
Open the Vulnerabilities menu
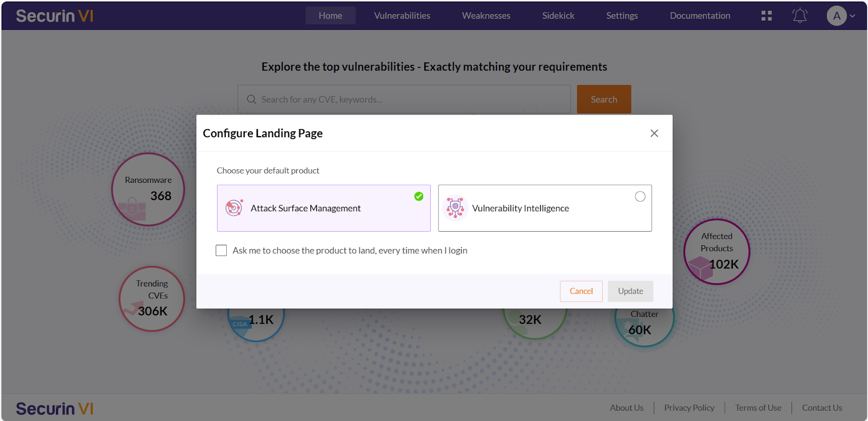click(x=402, y=16)
